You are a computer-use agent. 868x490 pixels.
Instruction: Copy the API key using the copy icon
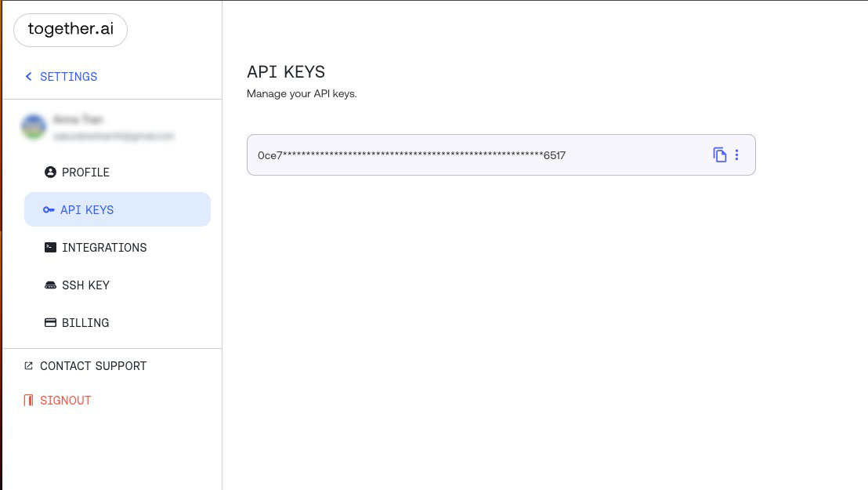point(719,154)
